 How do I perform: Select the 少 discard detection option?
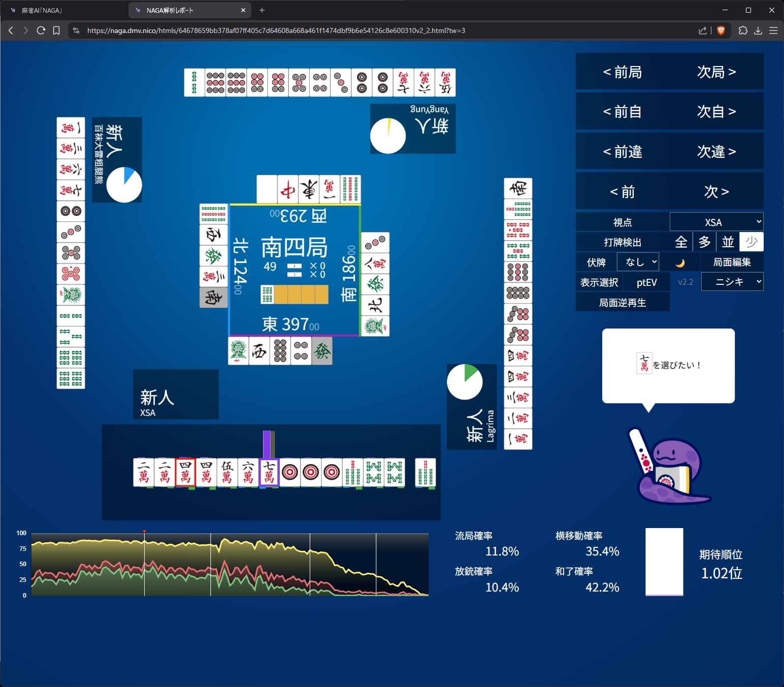[x=751, y=242]
